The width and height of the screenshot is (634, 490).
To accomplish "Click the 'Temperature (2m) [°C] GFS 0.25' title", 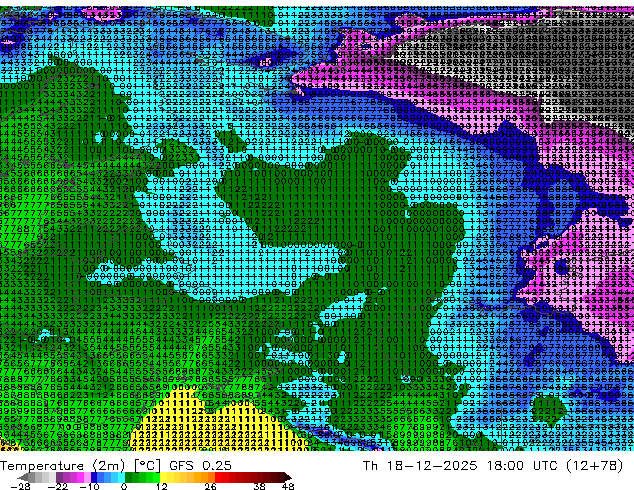I will 116,465.
